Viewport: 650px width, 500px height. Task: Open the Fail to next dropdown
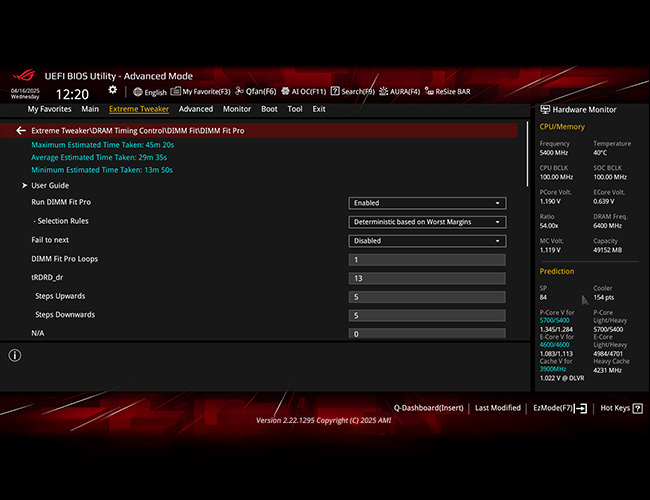point(427,241)
